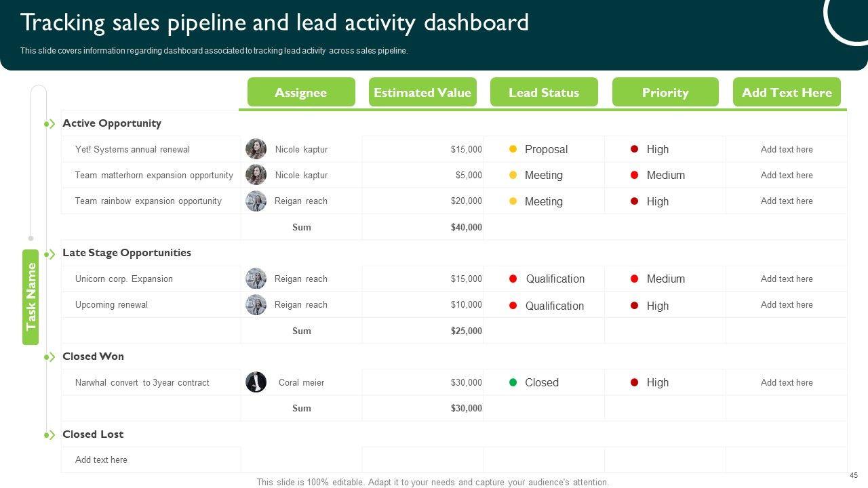
Task: Click the vertical Task Name label
Action: pos(31,297)
